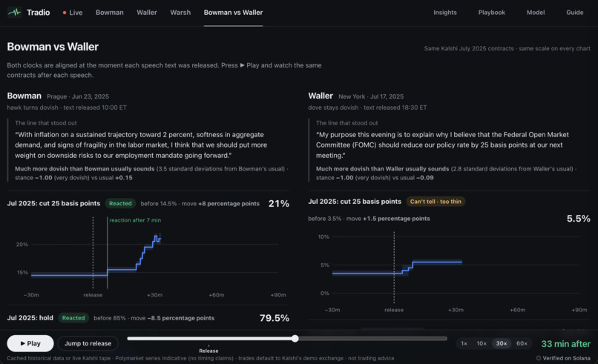Image resolution: width=598 pixels, height=364 pixels.
Task: Click the Waller speaker name heading
Action: 321,96
